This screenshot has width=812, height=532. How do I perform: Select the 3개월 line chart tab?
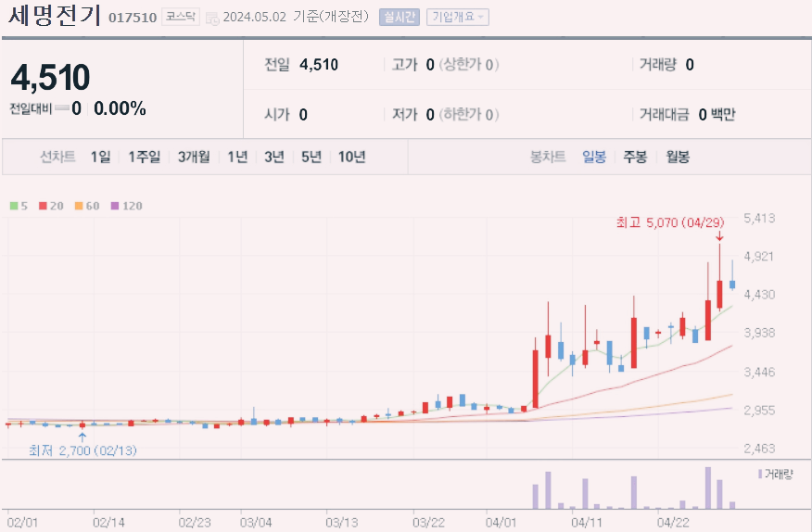pyautogui.click(x=194, y=157)
